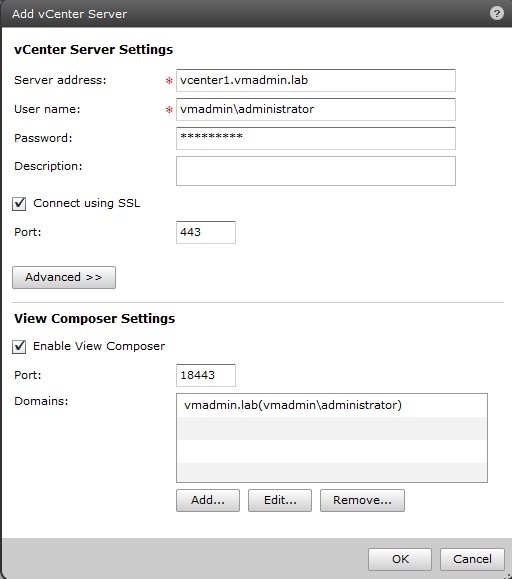Edit the vCenter port 443 field

tap(206, 232)
